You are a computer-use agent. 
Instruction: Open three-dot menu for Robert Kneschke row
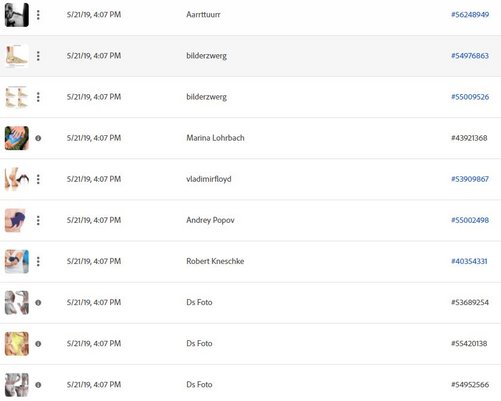38,261
